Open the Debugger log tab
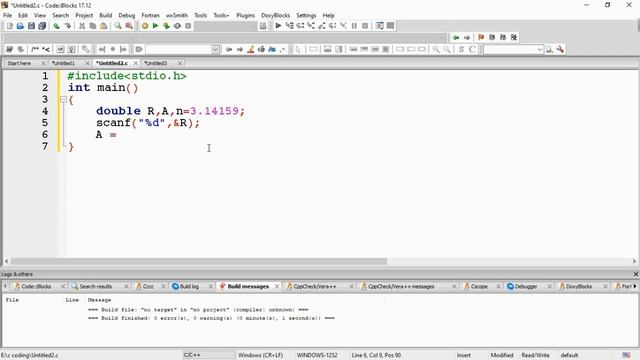The height and width of the screenshot is (360, 640). click(526, 287)
